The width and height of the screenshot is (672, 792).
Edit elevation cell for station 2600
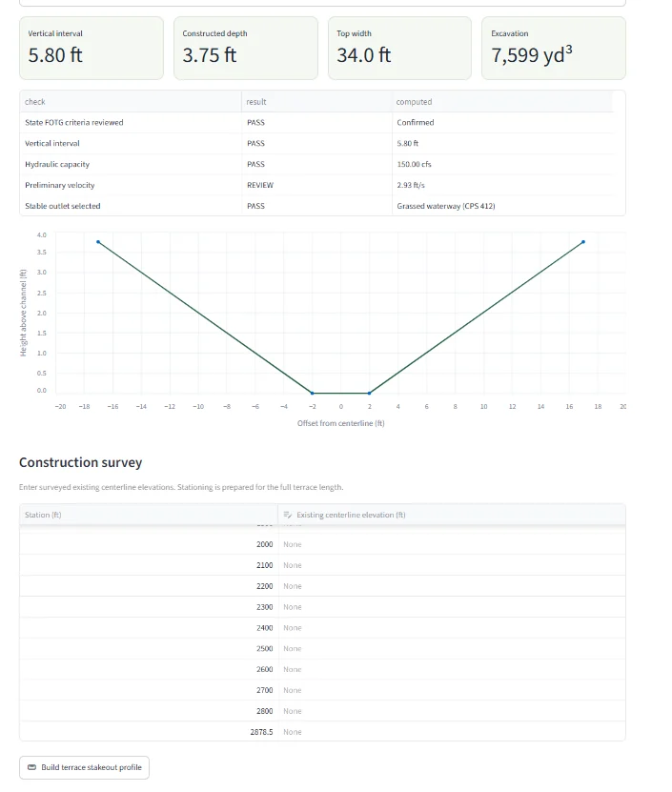point(452,669)
